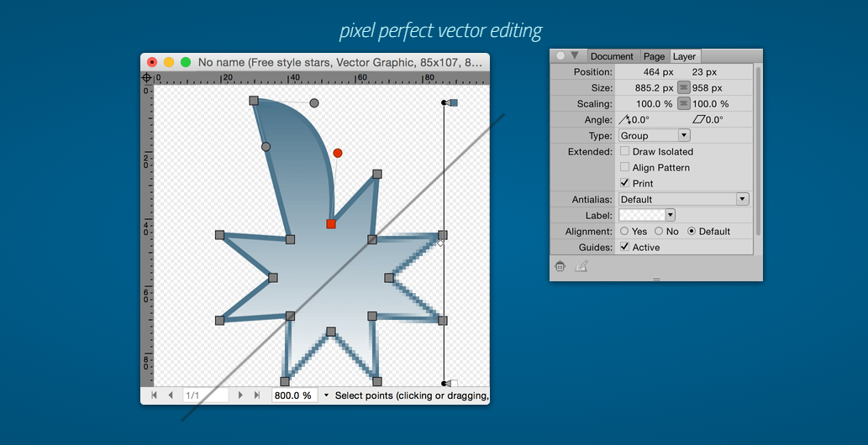Click the edit pencil icon in panel footer

point(581,266)
